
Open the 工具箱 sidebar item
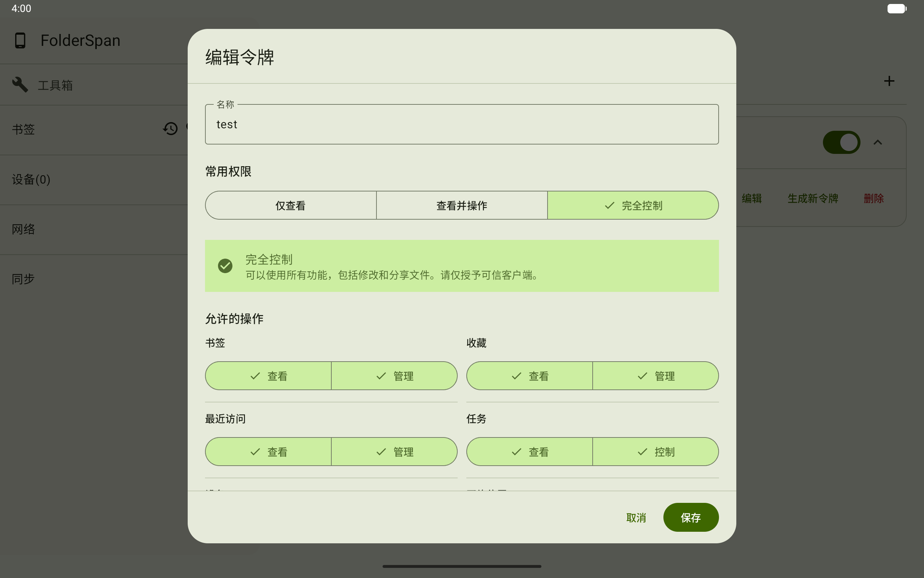click(x=93, y=85)
